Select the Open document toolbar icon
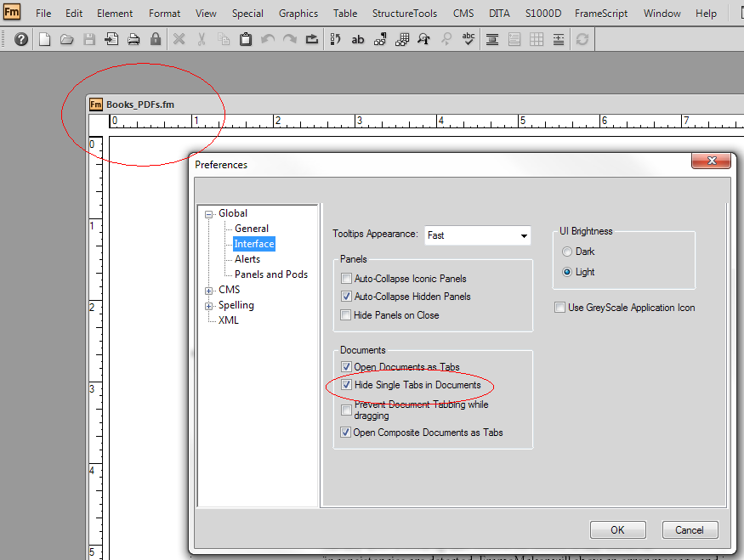The image size is (744, 560). coord(66,38)
